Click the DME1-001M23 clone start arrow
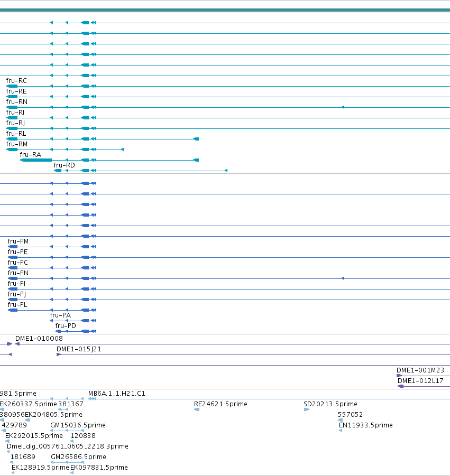 tap(399, 376)
